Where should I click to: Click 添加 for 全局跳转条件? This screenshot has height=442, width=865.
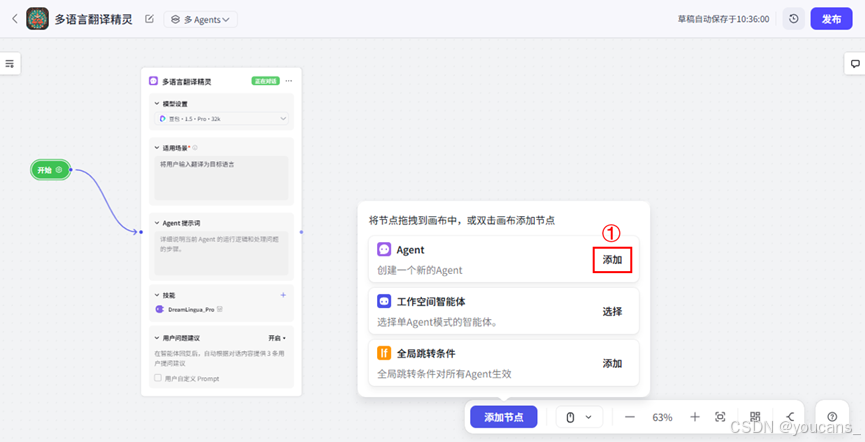point(612,364)
